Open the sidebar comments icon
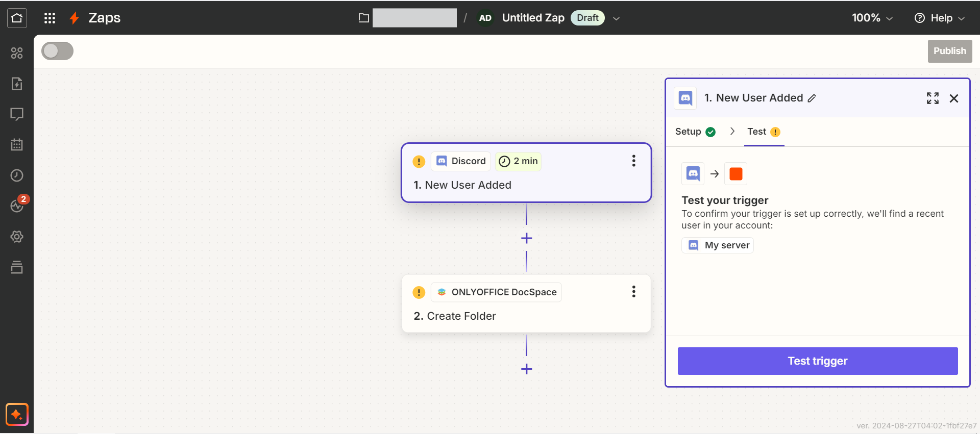 (17, 114)
